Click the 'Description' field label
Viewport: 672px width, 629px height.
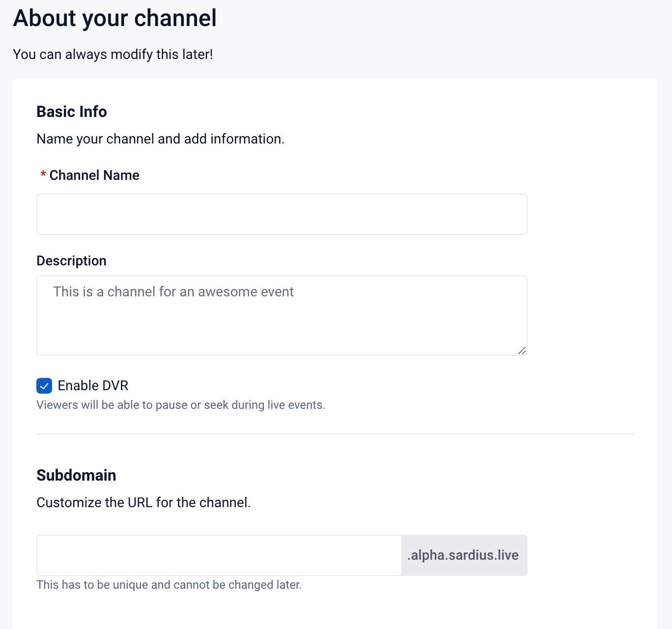pyautogui.click(x=72, y=261)
